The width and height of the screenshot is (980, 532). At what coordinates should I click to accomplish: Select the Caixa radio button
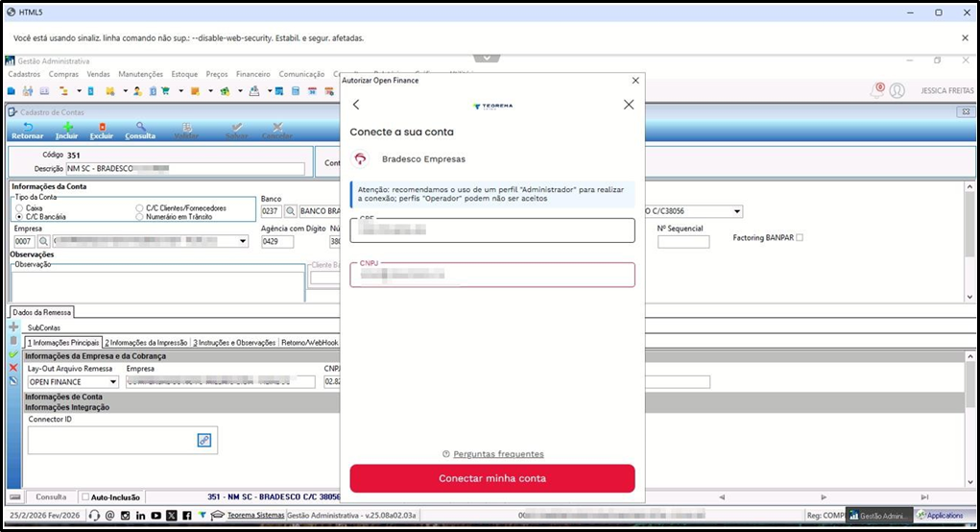(19, 208)
